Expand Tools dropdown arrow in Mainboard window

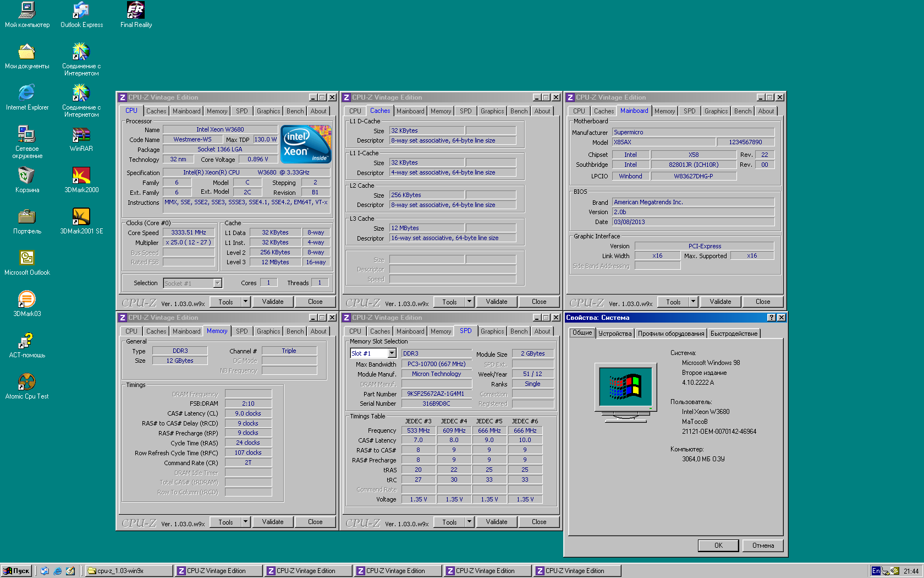(693, 302)
